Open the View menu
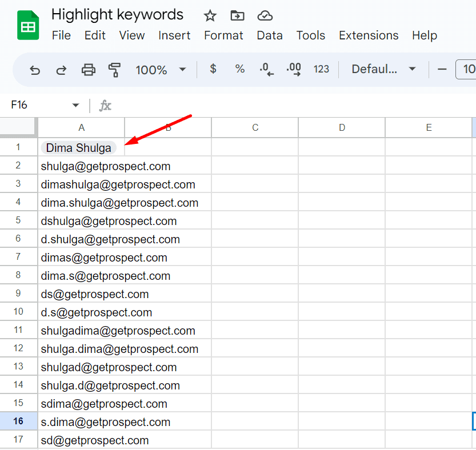The width and height of the screenshot is (476, 450). pos(132,35)
